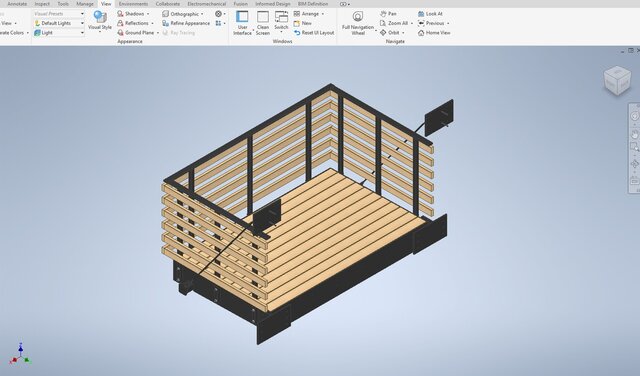Image resolution: width=640 pixels, height=376 pixels.
Task: Click navigation bar zoom window icon
Action: [634, 147]
